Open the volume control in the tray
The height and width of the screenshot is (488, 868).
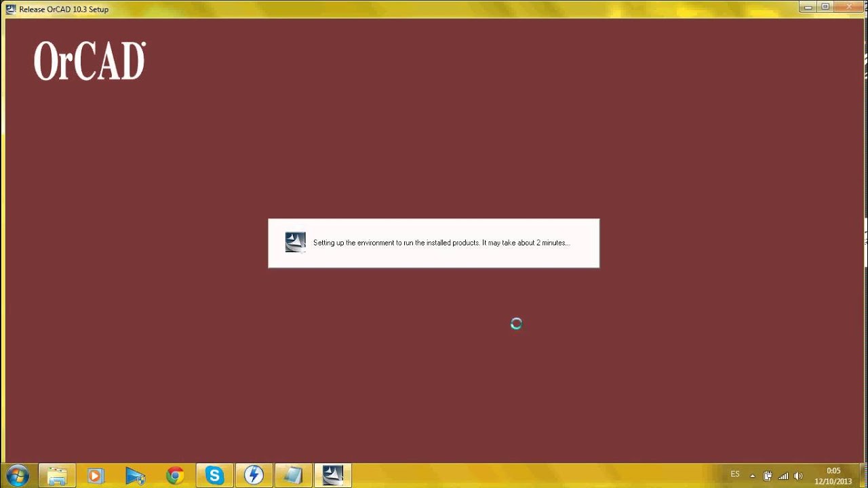[799, 476]
